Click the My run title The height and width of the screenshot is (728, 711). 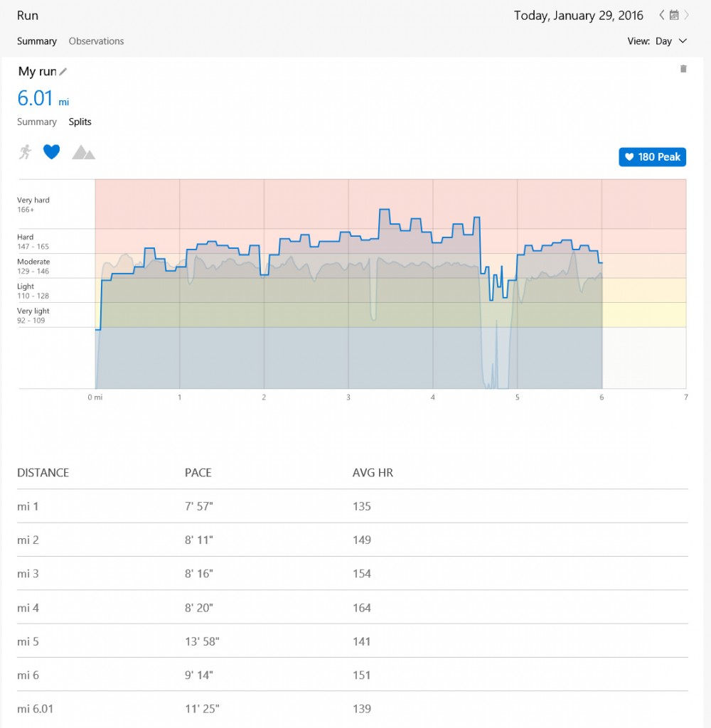point(37,72)
